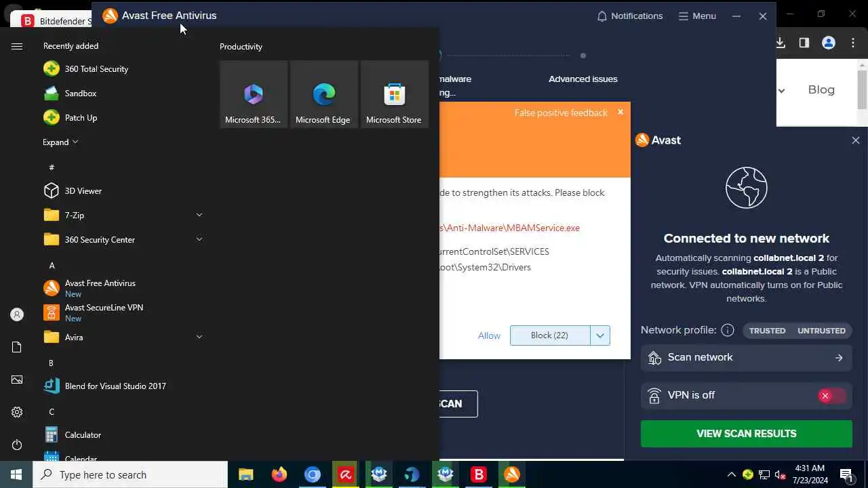The height and width of the screenshot is (488, 868).
Task: Open Documents from Start sidebar
Action: [x=17, y=347]
